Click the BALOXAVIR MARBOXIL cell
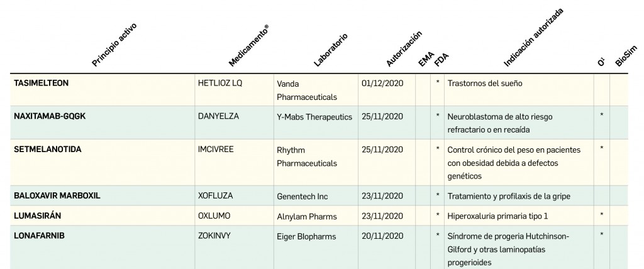This screenshot has width=644, height=269. 57,195
